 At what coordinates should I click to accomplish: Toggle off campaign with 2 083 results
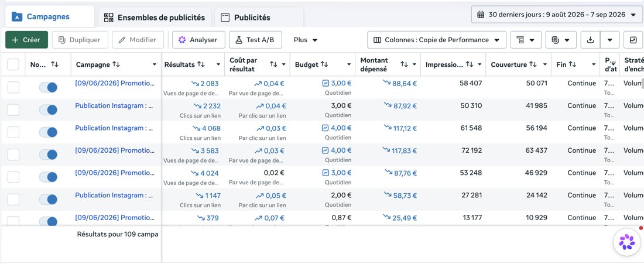(x=48, y=87)
